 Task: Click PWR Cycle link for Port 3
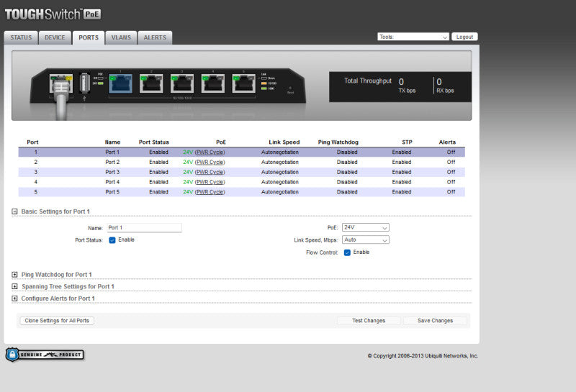(x=210, y=172)
